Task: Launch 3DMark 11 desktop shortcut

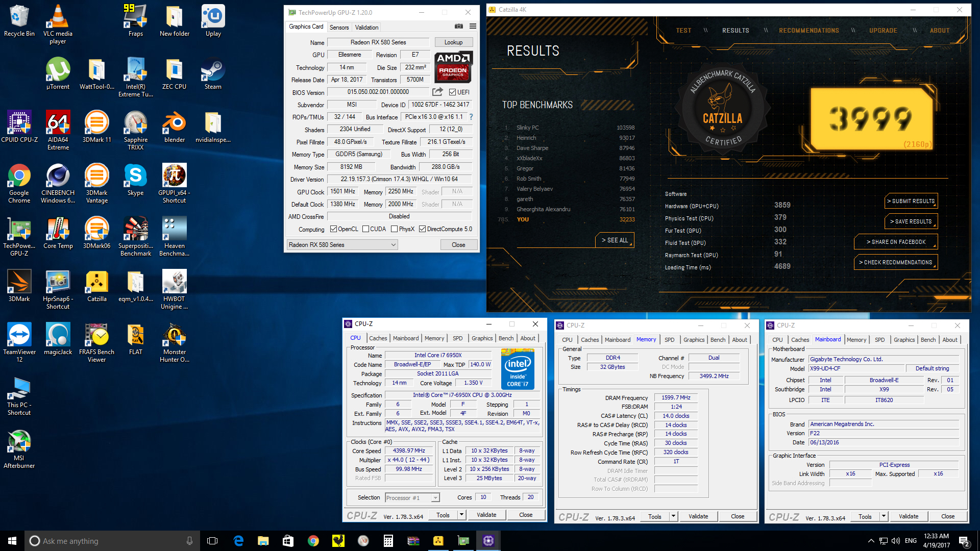Action: coord(97,127)
